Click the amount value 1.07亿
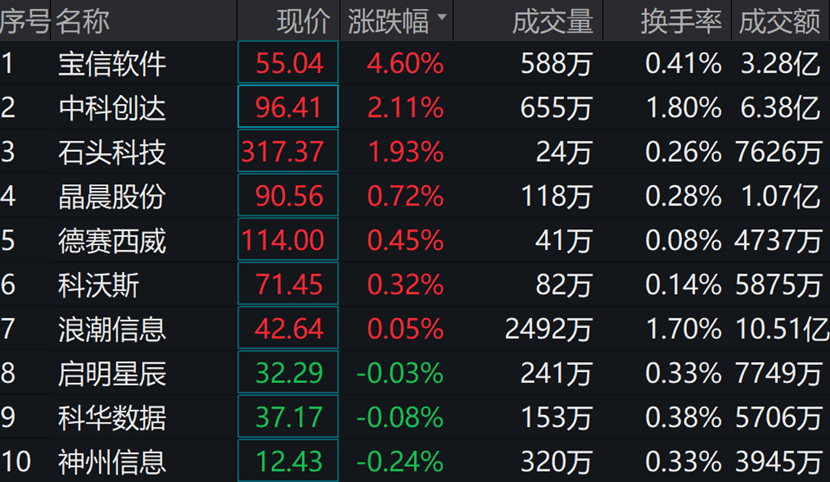Screen dimensions: 830x482 (781, 196)
